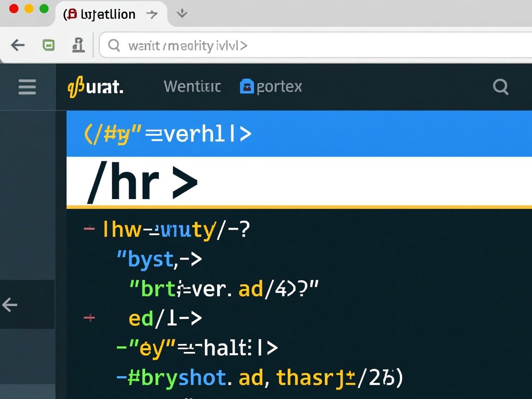Viewport: 532px width, 399px height.
Task: Collapse the #bryshot line using its minus marker
Action: click(121, 378)
